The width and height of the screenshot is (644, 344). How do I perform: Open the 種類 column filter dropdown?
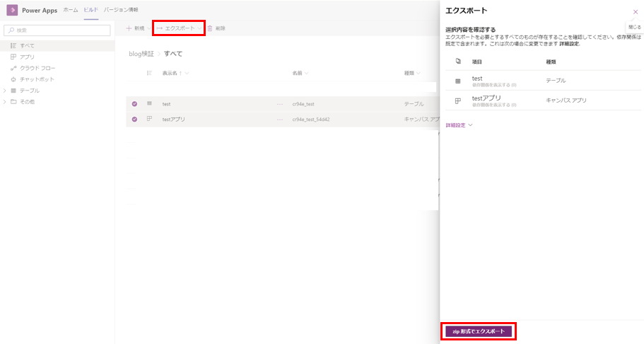[418, 73]
